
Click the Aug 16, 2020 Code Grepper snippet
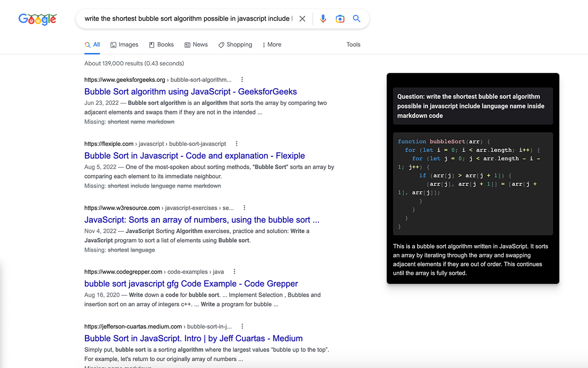tap(203, 299)
